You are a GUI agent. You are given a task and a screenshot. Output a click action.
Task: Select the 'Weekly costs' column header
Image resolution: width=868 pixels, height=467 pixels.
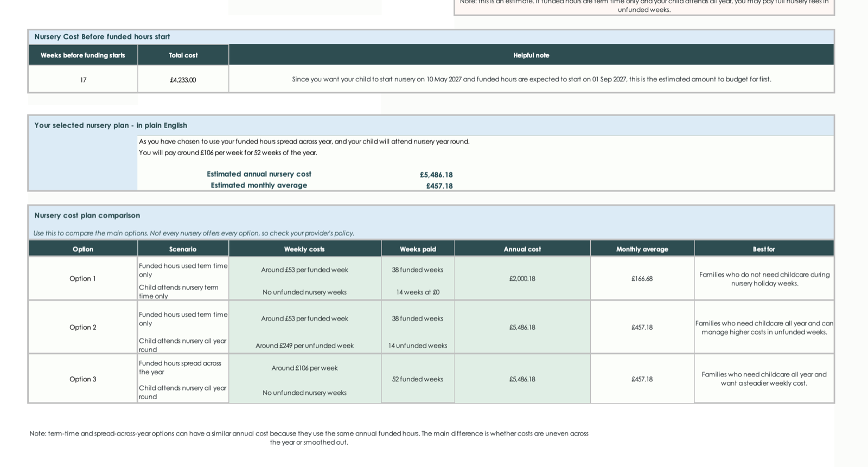tap(304, 249)
